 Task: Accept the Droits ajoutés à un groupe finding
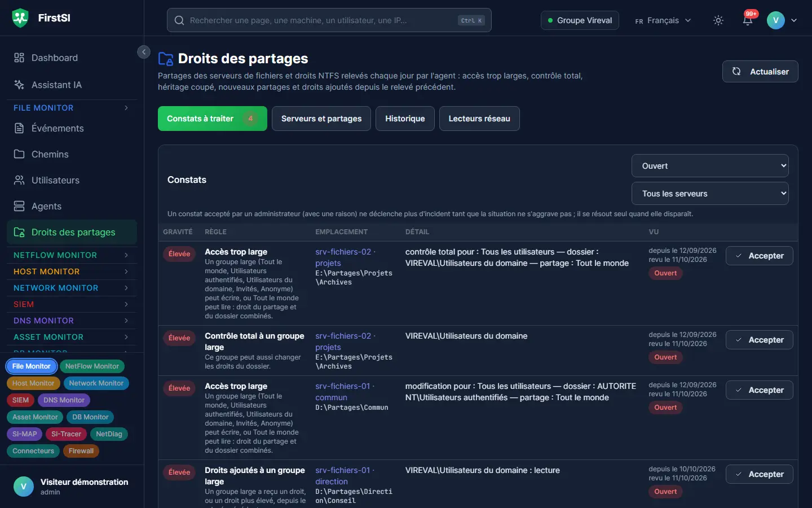(759, 474)
